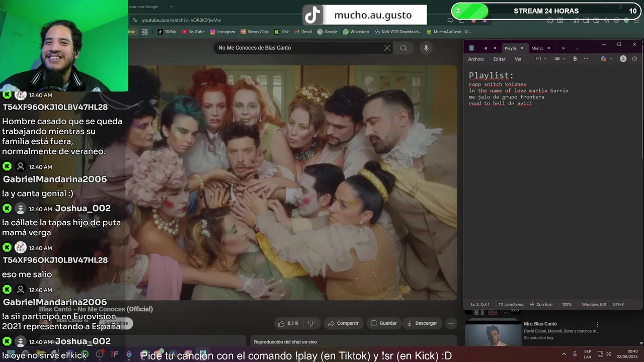This screenshot has width=644, height=362.
Task: Open the WhatsApp bookmark
Action: (356, 32)
